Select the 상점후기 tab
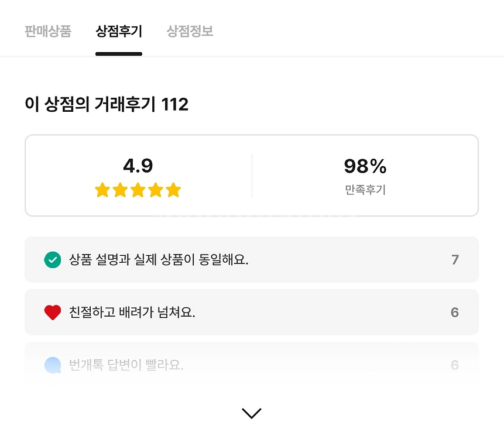The height and width of the screenshot is (439, 504). pyautogui.click(x=119, y=31)
